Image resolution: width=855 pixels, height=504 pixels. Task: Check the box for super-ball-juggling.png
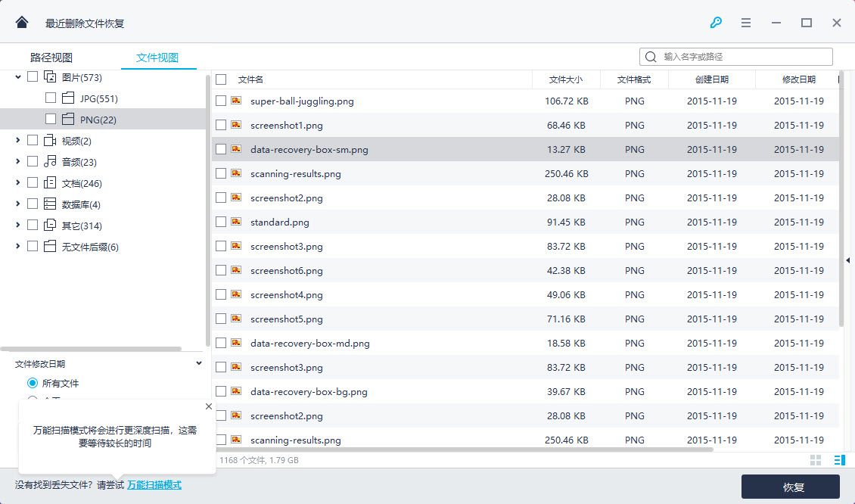221,101
